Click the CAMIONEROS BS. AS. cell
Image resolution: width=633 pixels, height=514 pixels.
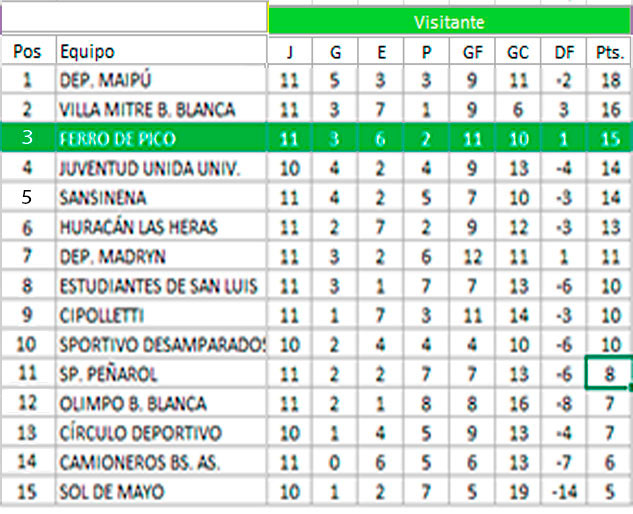coord(161,463)
